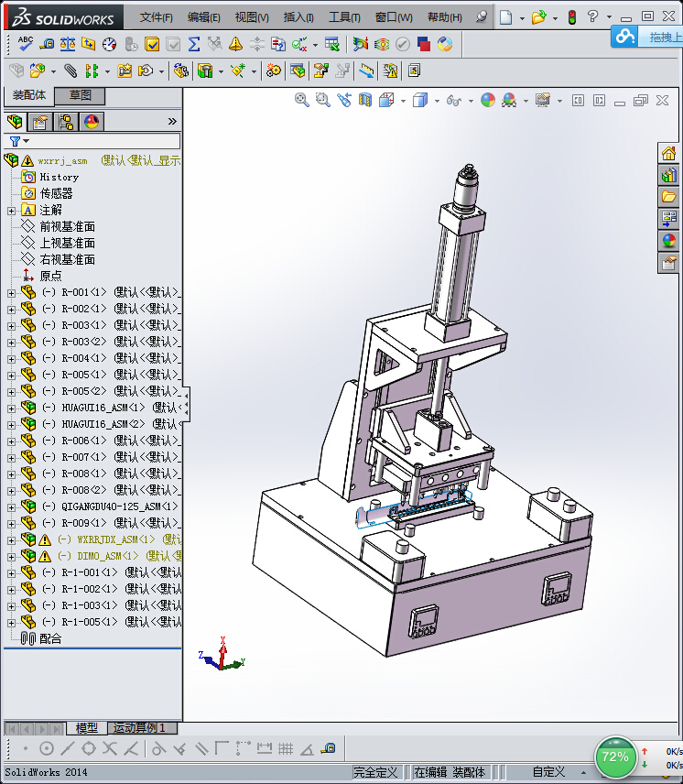Switch to the 装配体 command tab

click(29, 95)
